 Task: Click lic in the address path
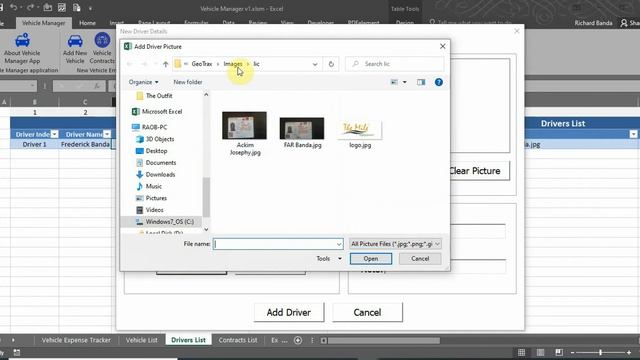point(256,64)
